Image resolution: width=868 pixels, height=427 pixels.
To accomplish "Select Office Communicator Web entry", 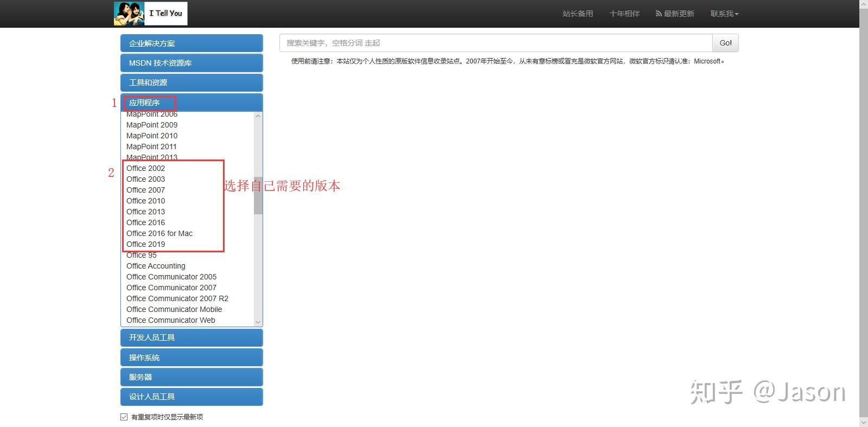I will (x=171, y=320).
